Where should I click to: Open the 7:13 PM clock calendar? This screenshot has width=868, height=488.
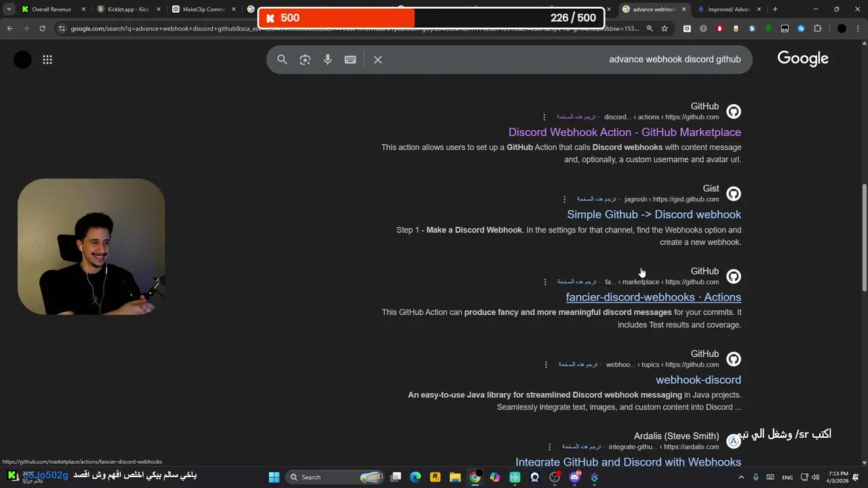click(x=837, y=477)
